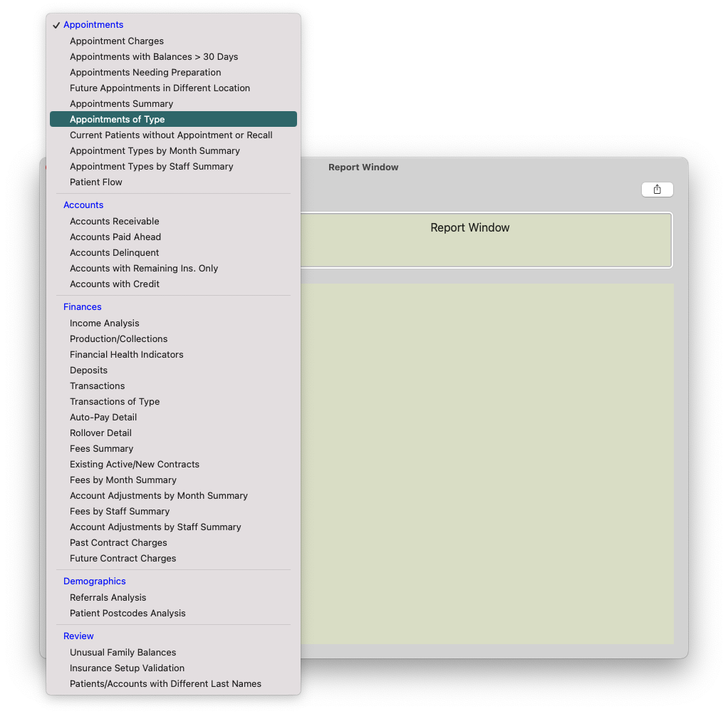Select the Transactions report
This screenshot has height=714, width=728.
tap(97, 386)
